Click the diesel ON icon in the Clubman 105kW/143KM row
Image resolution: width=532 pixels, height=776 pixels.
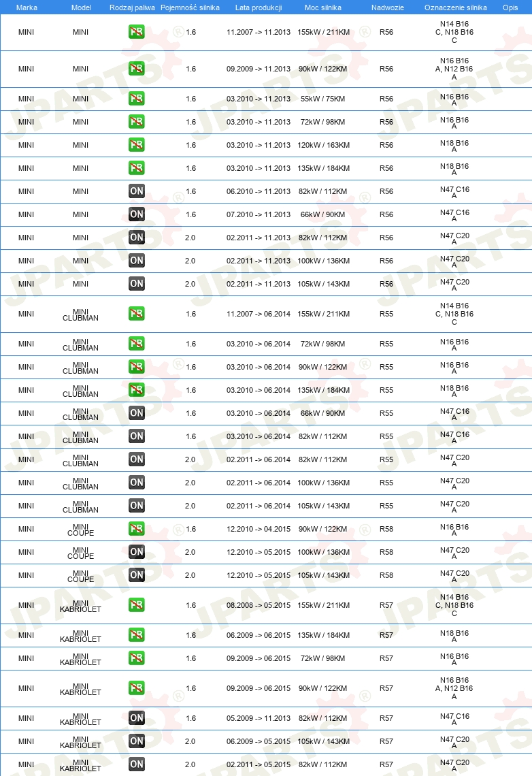coord(137,506)
